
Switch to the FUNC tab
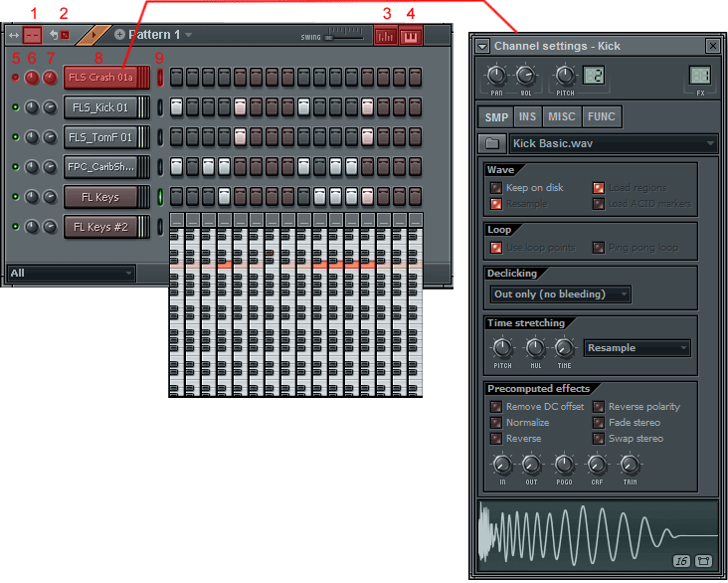click(x=602, y=117)
